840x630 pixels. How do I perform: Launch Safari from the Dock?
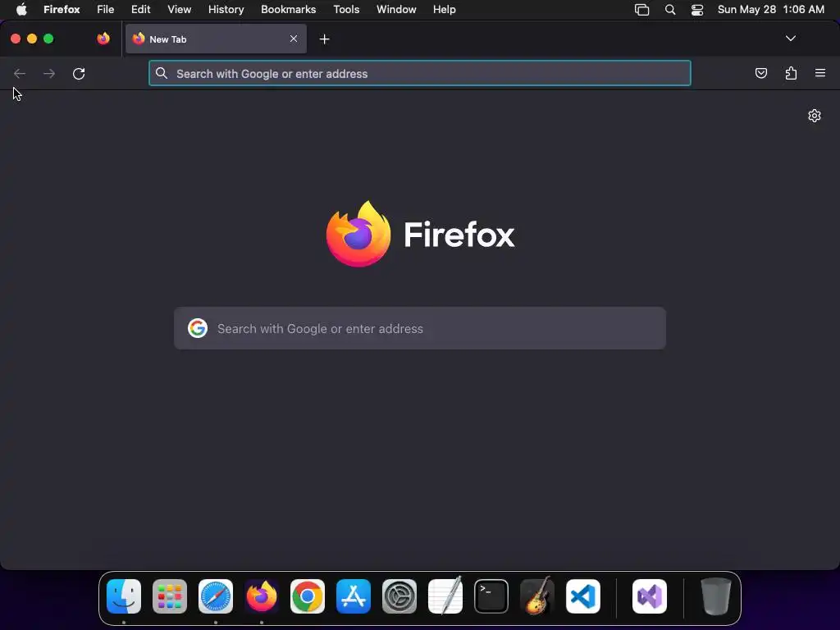click(x=216, y=596)
